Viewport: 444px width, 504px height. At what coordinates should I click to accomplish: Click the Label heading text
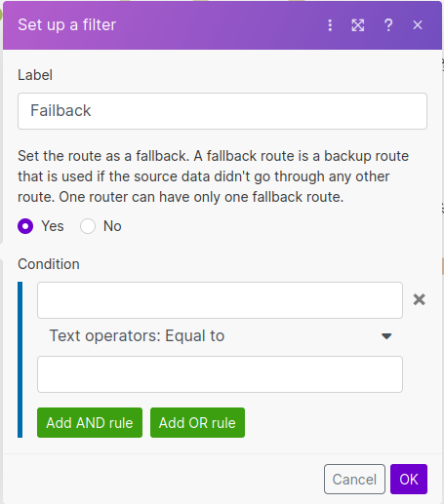point(35,75)
